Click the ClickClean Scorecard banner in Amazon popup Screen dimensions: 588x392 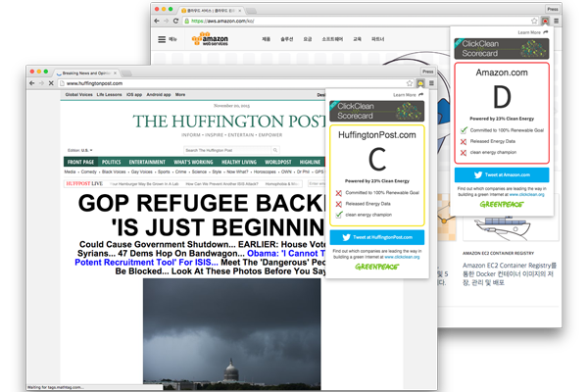click(502, 49)
